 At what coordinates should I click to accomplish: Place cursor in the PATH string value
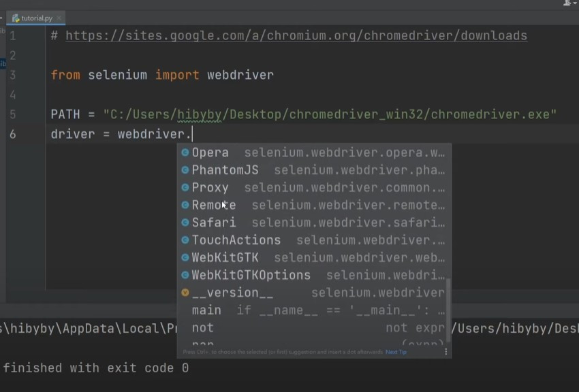pos(330,114)
